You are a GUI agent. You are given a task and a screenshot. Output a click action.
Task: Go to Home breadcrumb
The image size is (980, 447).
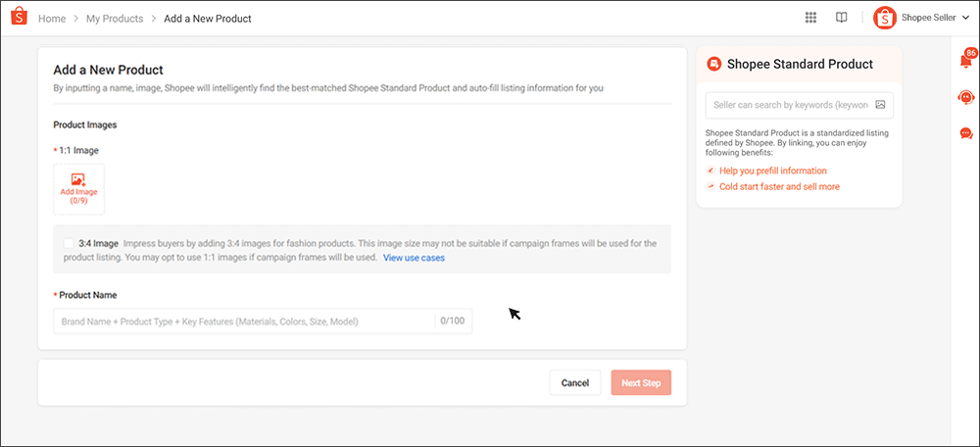tap(52, 18)
